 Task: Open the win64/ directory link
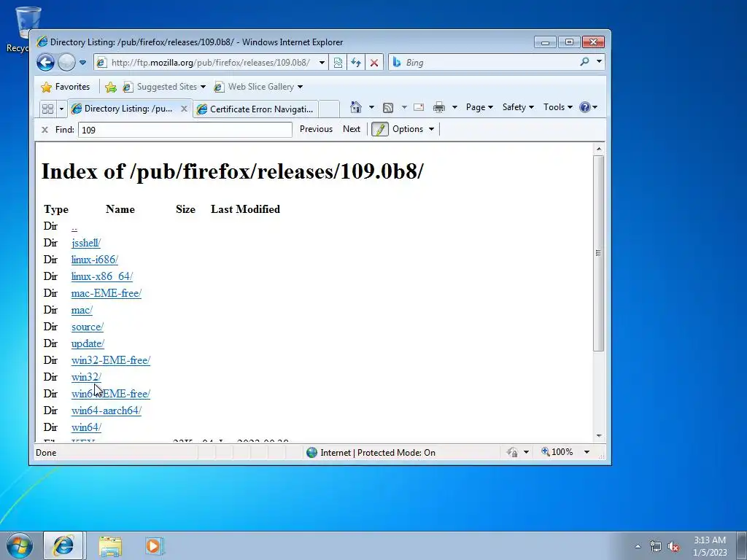pos(86,427)
